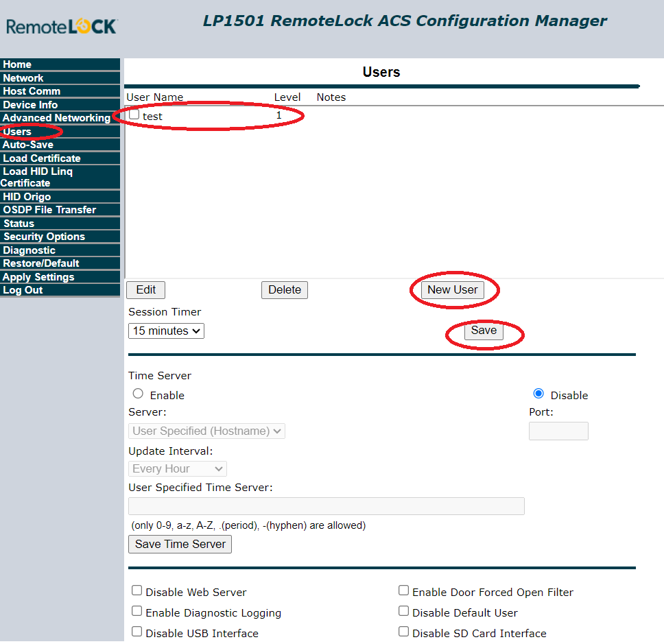Open the Restore/Default page
Screen dimensions: 664x644
[x=60, y=263]
